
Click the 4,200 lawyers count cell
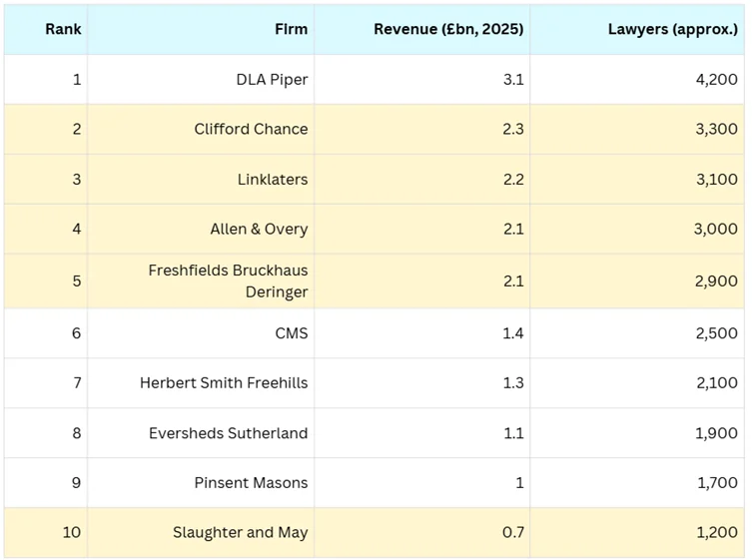coord(716,79)
